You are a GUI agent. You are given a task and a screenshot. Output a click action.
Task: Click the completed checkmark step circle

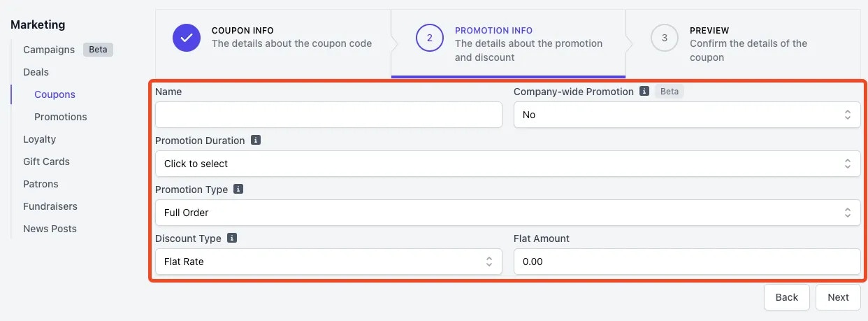point(187,38)
